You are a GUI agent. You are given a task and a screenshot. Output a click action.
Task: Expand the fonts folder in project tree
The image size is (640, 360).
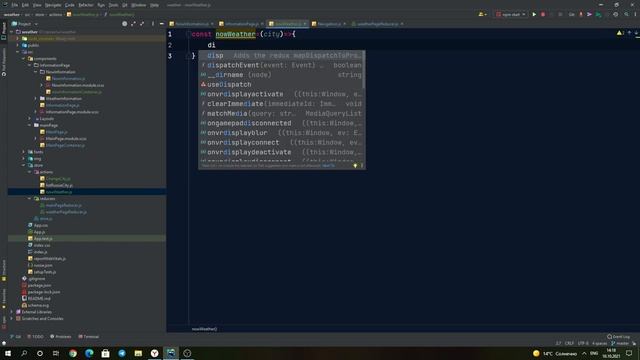coord(24,152)
